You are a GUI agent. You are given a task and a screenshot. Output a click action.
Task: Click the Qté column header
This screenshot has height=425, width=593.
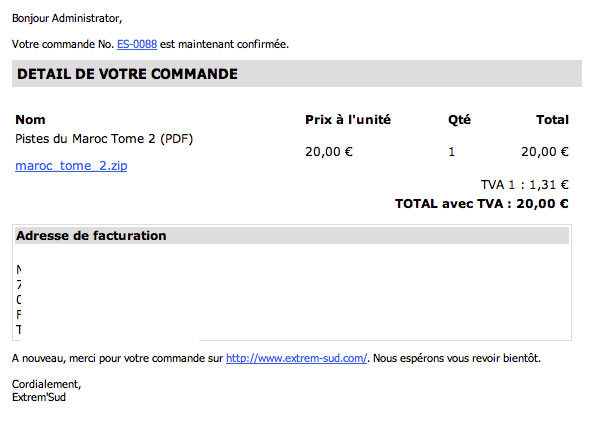[459, 120]
